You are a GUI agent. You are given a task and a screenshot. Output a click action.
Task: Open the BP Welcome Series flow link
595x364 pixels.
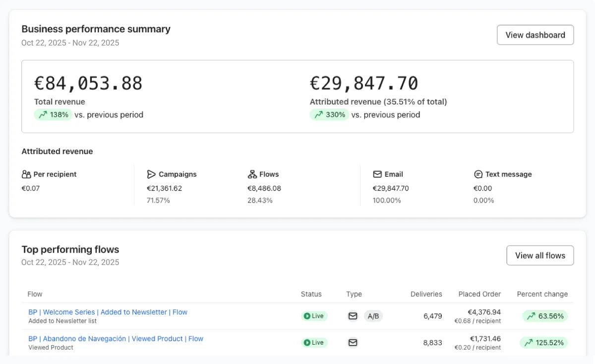click(108, 312)
